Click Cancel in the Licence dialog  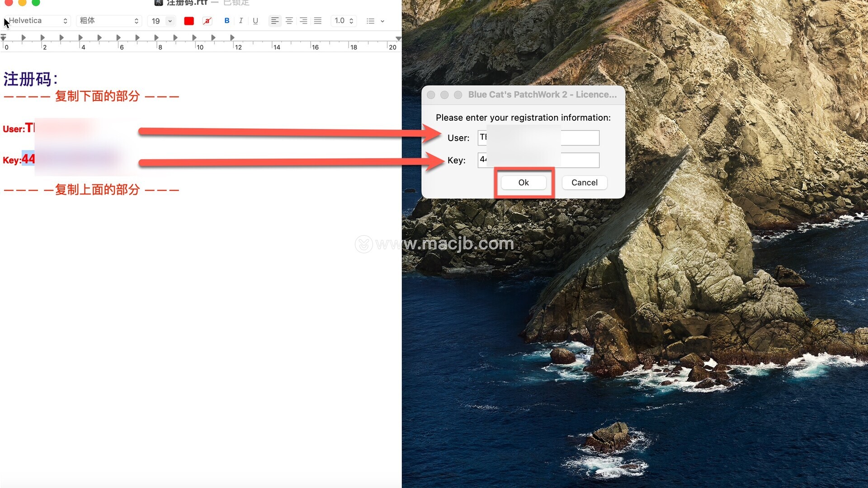point(585,183)
